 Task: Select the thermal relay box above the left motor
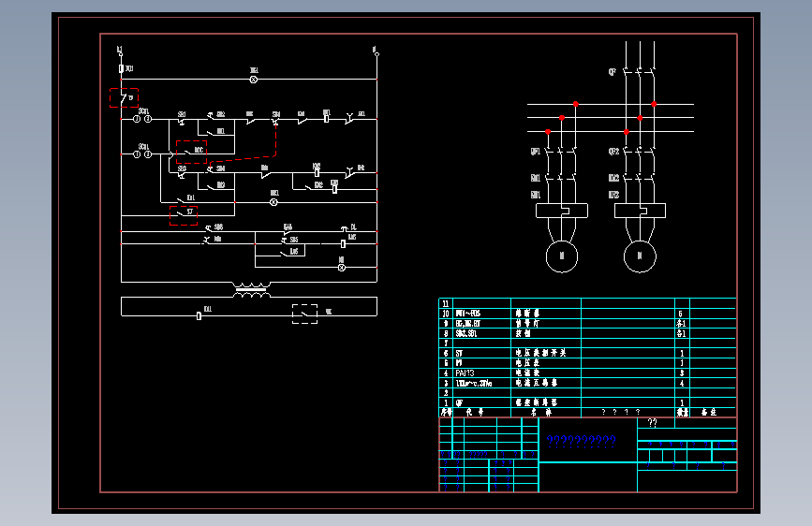[x=561, y=211]
